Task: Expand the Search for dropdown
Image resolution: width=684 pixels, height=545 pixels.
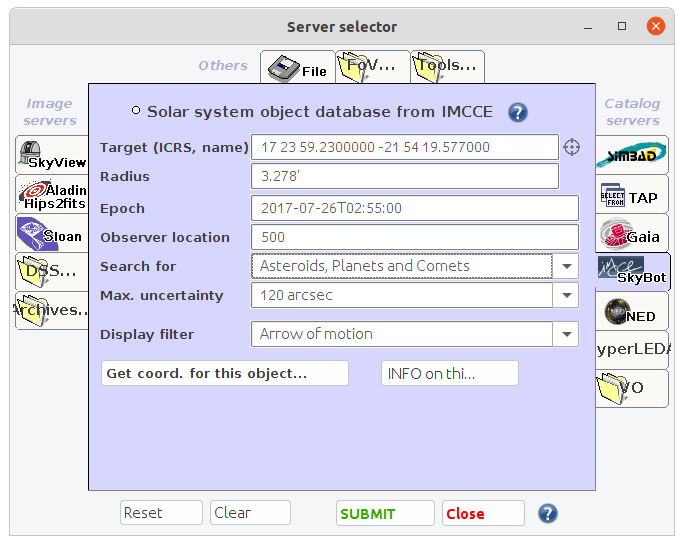Action: click(x=566, y=266)
